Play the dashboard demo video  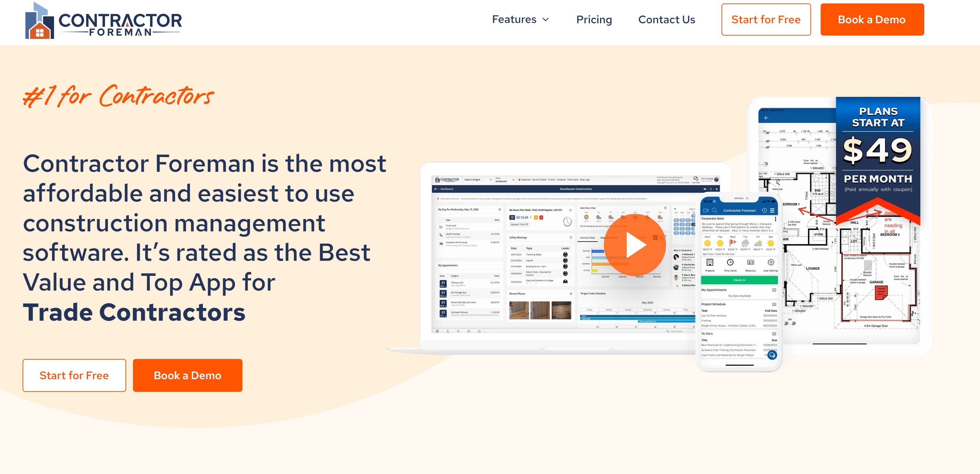pos(635,245)
